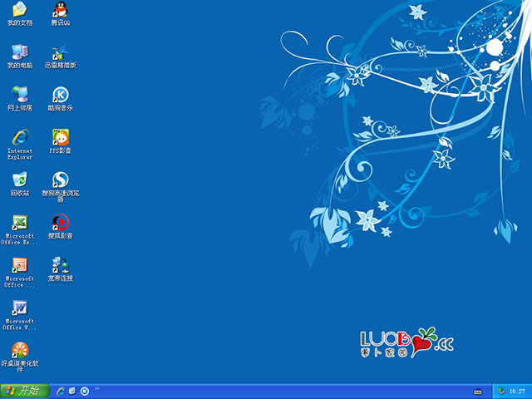Select the Recycle Bin (回收站) icon

[20, 180]
